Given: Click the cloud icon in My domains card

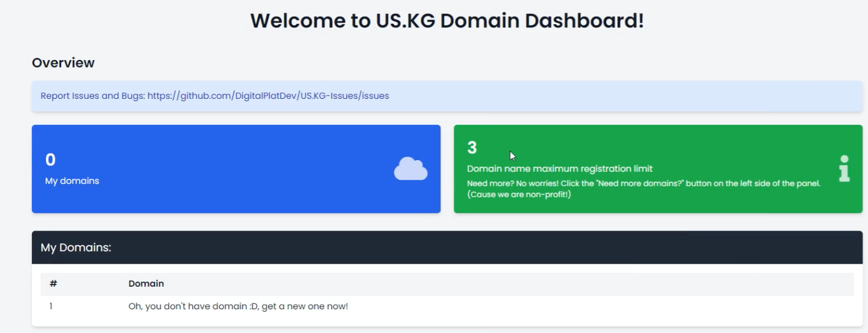Looking at the screenshot, I should 410,169.
